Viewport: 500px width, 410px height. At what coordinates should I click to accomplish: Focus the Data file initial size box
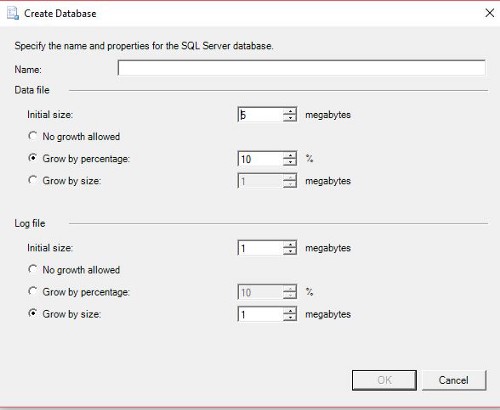pyautogui.click(x=260, y=115)
